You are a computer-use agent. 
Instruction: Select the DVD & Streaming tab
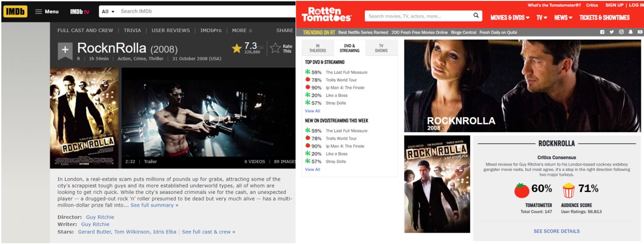(349, 48)
